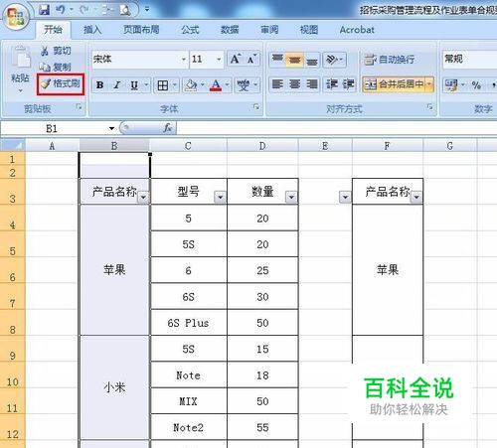Open the font size dropdown
The width and height of the screenshot is (497, 448).
click(219, 60)
